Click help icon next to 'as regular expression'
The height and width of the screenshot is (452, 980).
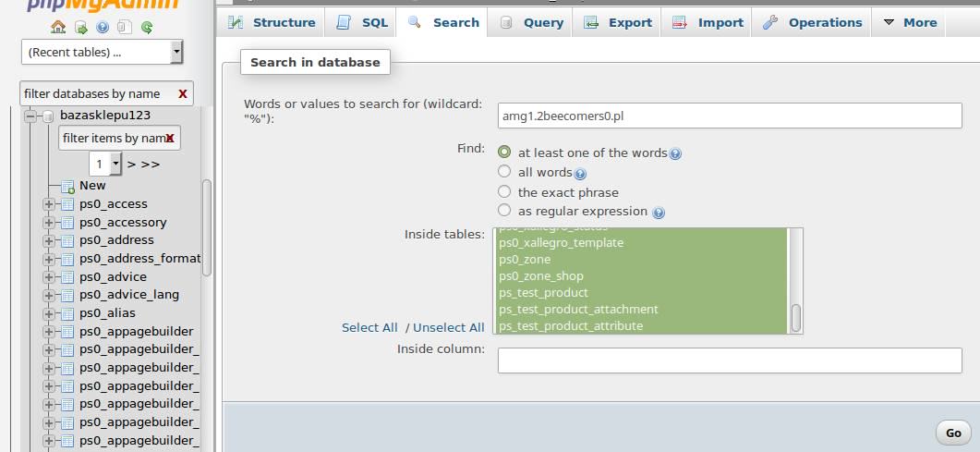[x=659, y=213]
